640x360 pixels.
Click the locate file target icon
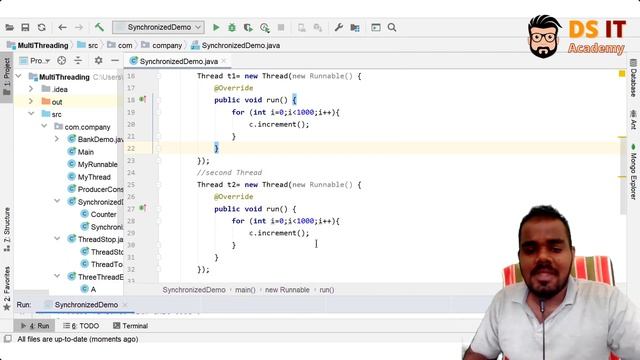[x=62, y=61]
